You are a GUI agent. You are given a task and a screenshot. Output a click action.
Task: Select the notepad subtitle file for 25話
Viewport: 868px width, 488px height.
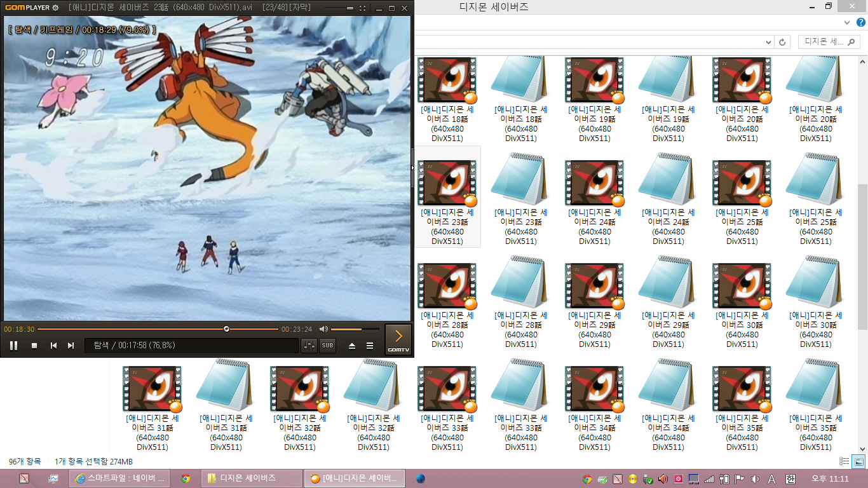[x=816, y=198]
